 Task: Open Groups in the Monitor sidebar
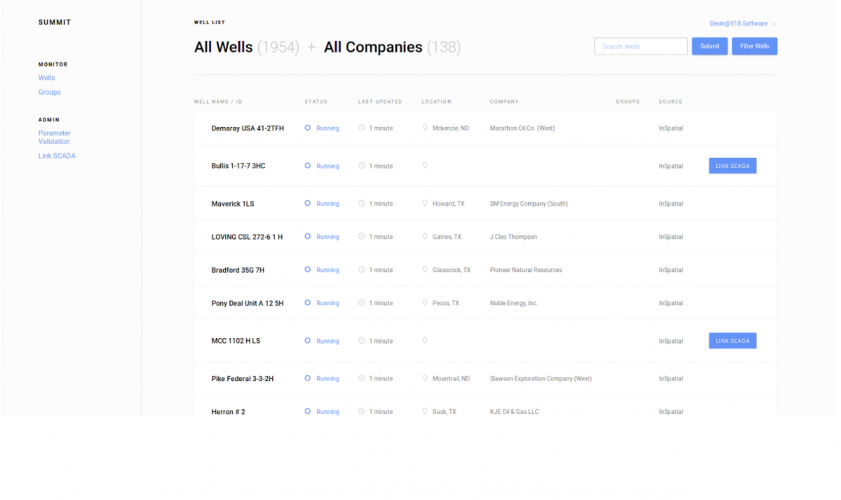click(x=49, y=92)
